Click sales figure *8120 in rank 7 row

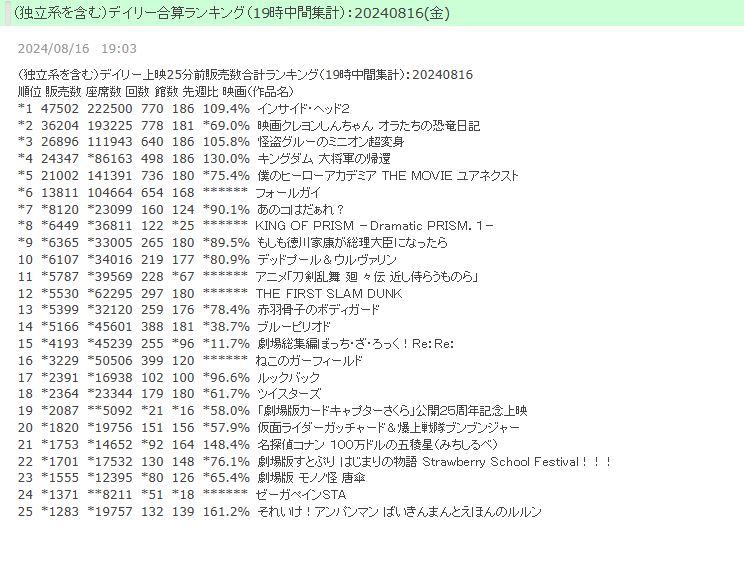[60, 209]
